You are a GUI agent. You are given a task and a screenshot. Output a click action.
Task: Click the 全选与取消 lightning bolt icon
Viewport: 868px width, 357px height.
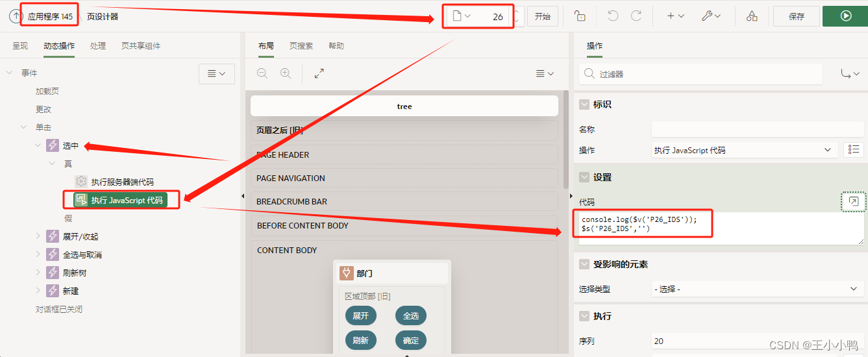[x=53, y=254]
